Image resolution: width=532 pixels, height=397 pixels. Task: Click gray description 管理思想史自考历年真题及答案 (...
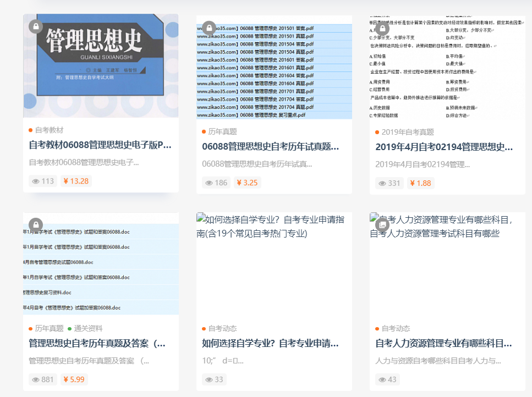coord(89,361)
